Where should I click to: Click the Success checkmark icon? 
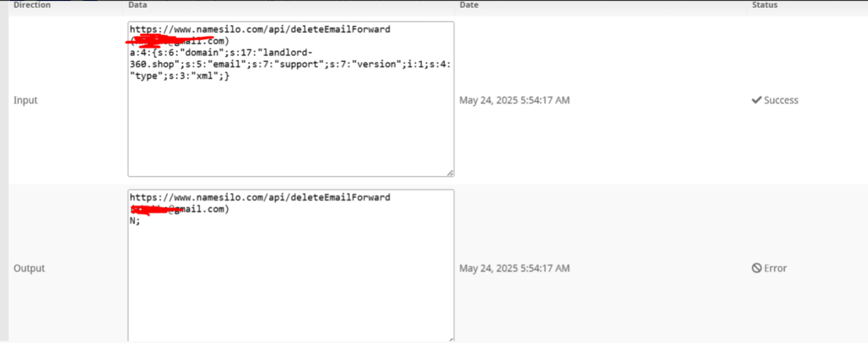[757, 100]
